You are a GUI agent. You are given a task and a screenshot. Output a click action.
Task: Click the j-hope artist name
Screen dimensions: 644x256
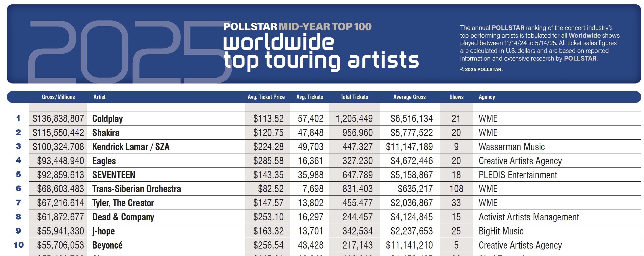pos(104,231)
